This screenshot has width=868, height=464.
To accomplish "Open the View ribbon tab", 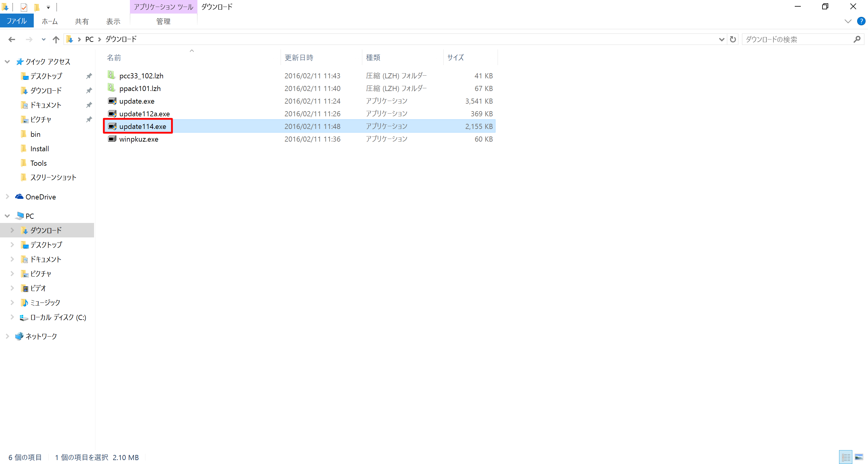I will click(113, 22).
